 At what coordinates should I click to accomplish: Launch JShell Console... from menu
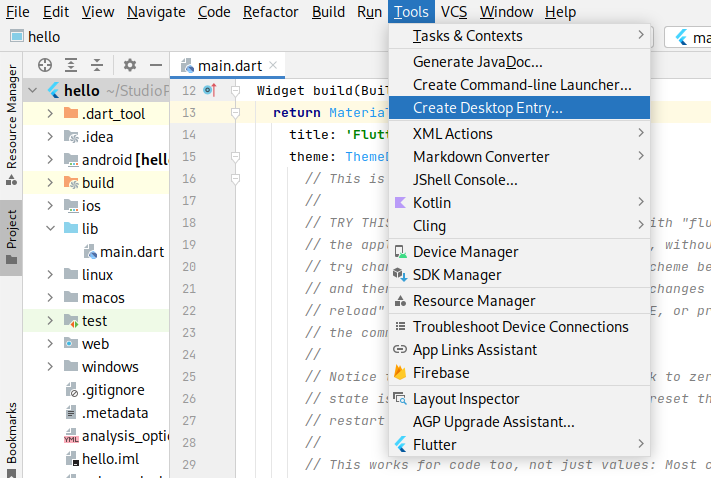pos(519,180)
